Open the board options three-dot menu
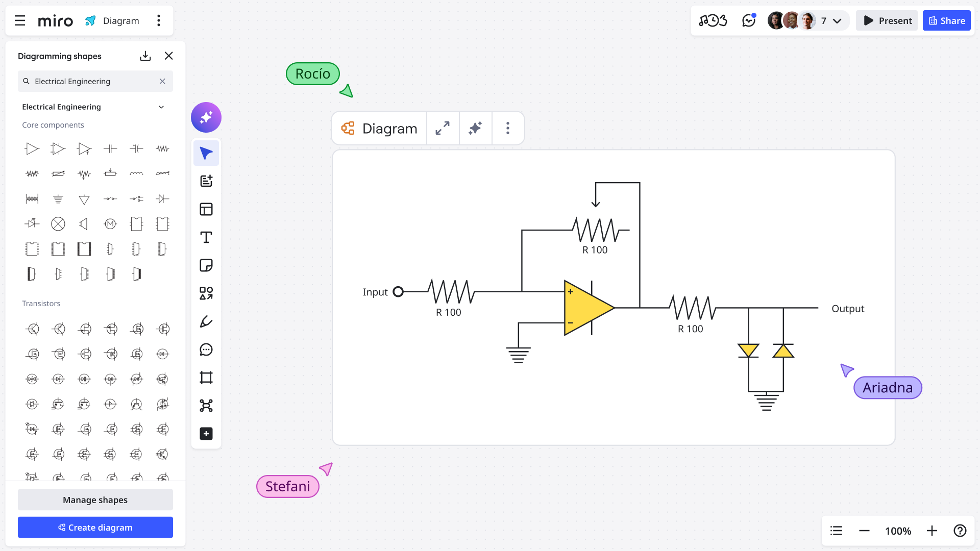Viewport: 980px width, 551px height. [159, 21]
